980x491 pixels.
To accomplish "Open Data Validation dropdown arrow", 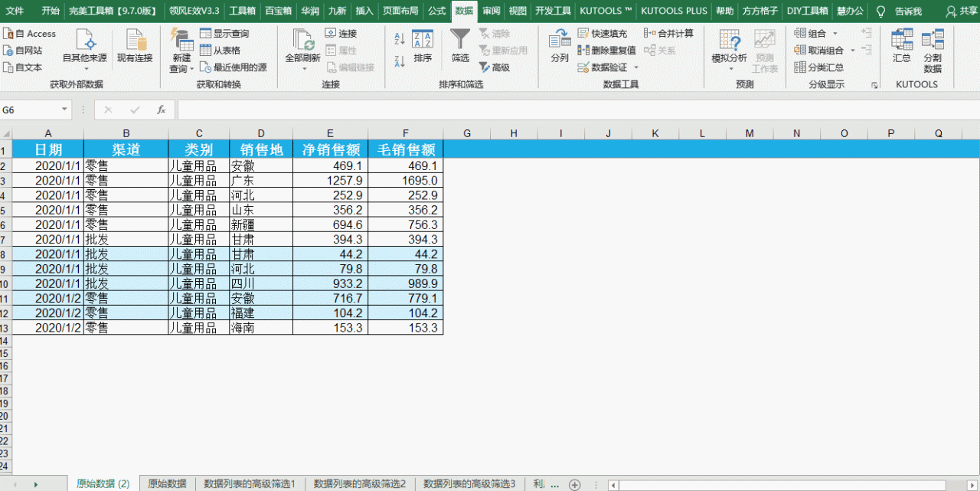I will pyautogui.click(x=635, y=67).
